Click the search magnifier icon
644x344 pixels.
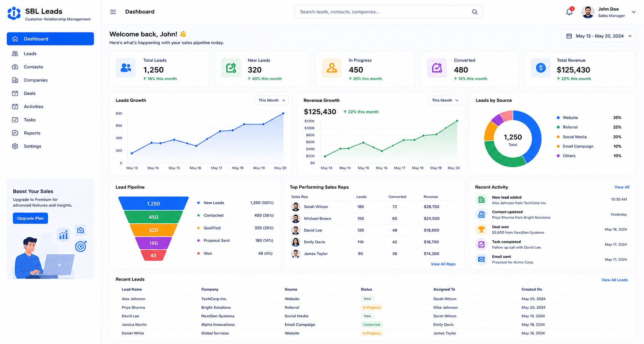pyautogui.click(x=474, y=12)
